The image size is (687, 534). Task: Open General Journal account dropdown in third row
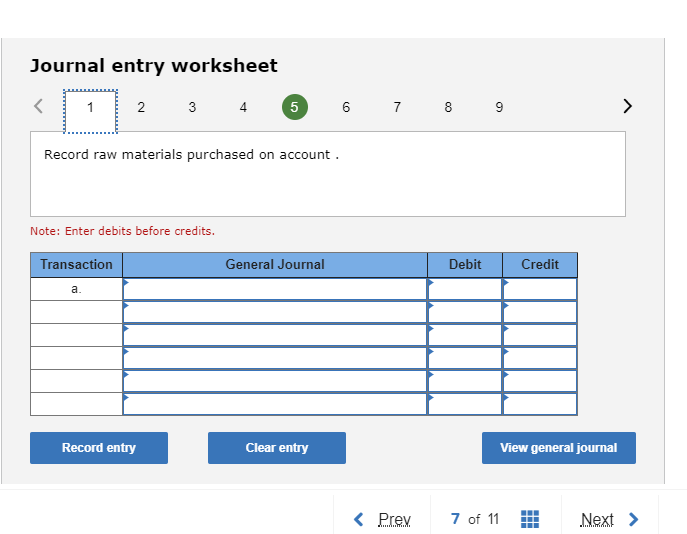(x=275, y=335)
